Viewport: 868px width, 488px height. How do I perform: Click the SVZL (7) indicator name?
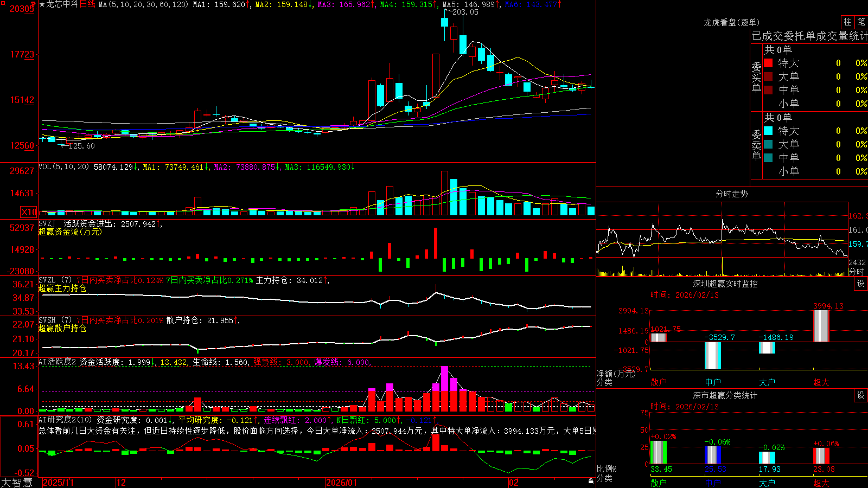click(55, 280)
